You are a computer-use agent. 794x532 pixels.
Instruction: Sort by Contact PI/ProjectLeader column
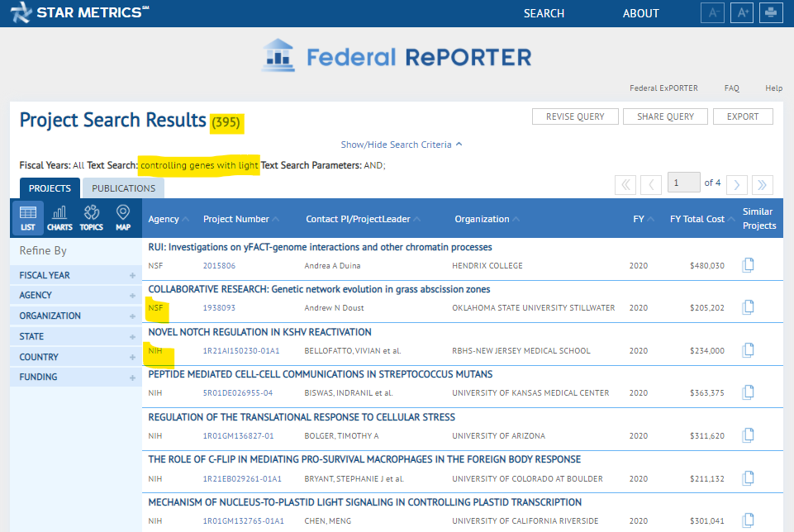[363, 219]
